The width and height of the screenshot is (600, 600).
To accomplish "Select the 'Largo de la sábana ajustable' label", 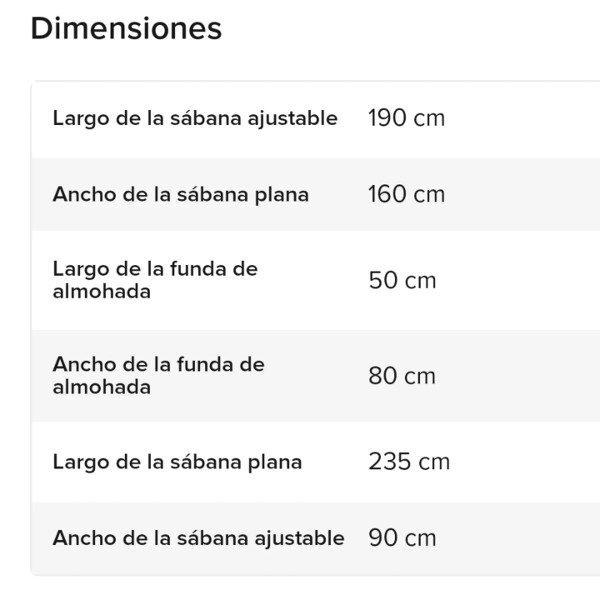I will (195, 118).
